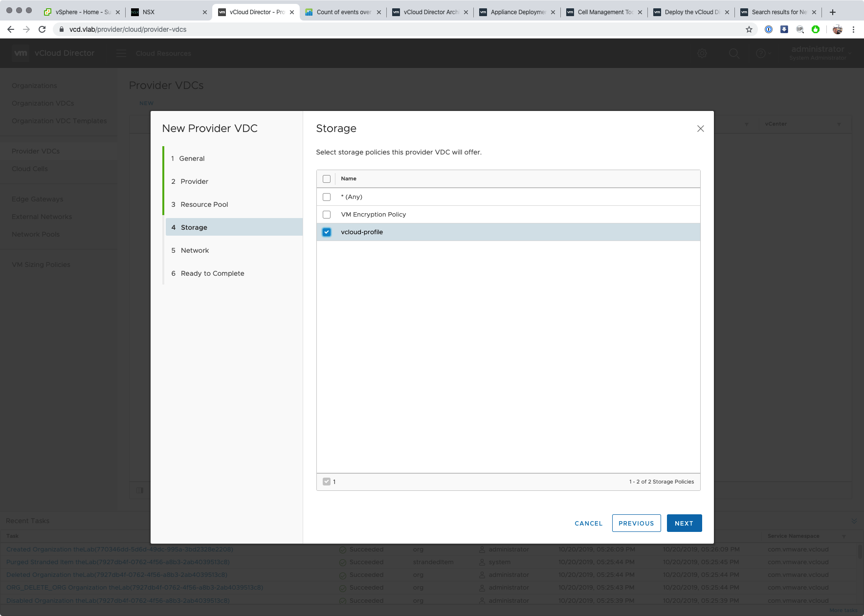Reload the page with browser refresh icon

coord(42,29)
